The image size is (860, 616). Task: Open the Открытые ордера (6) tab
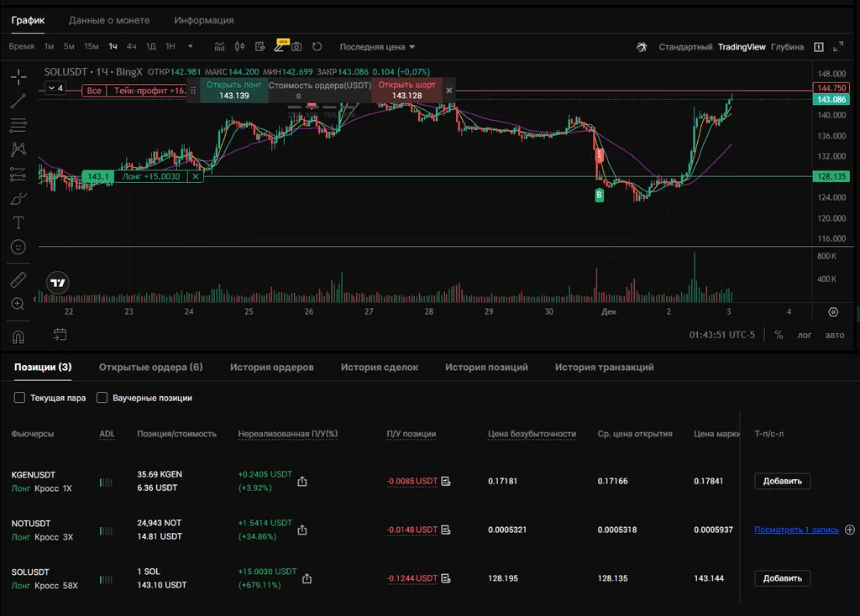tap(151, 368)
